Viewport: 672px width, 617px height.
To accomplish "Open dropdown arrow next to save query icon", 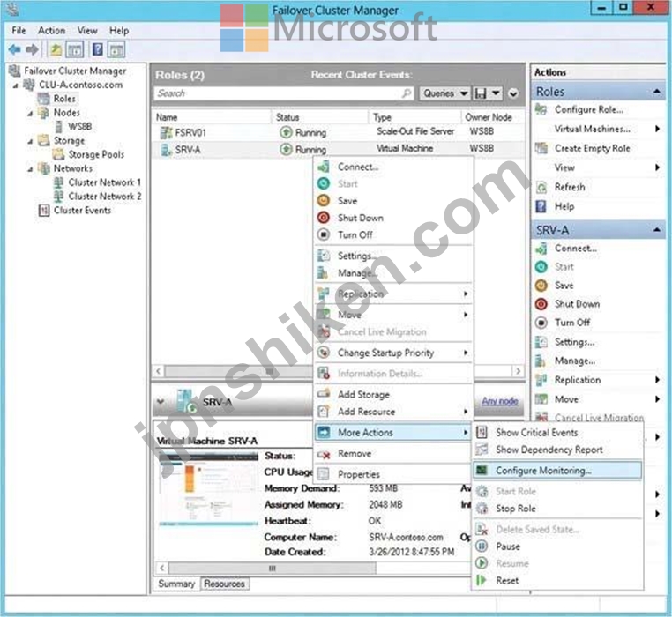I will point(496,93).
